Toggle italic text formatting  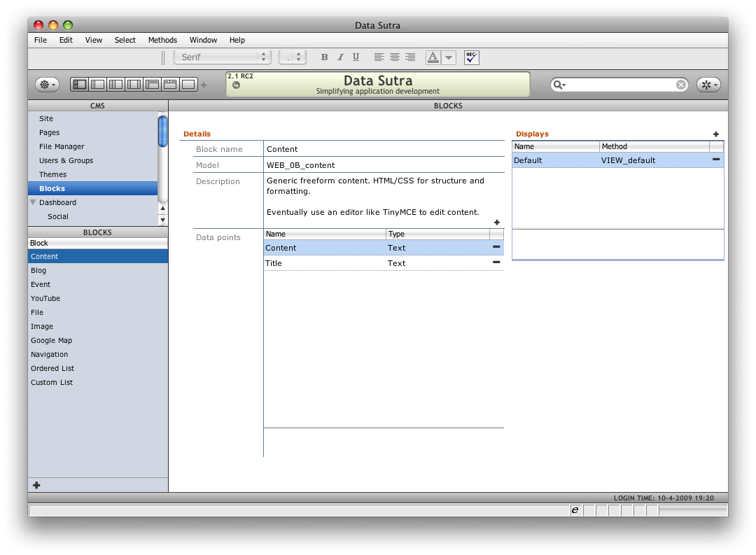click(x=340, y=57)
